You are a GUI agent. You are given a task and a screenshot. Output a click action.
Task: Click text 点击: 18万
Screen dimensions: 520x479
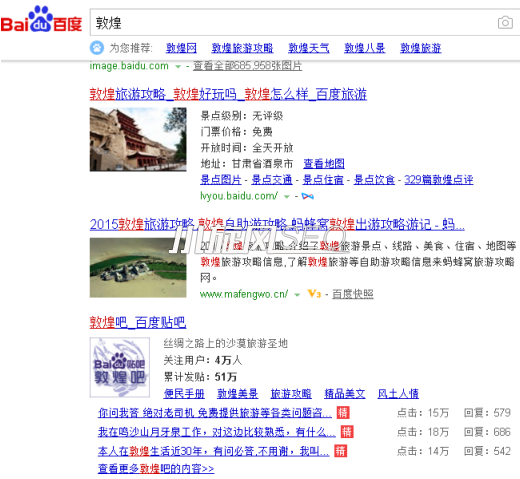pos(423,432)
